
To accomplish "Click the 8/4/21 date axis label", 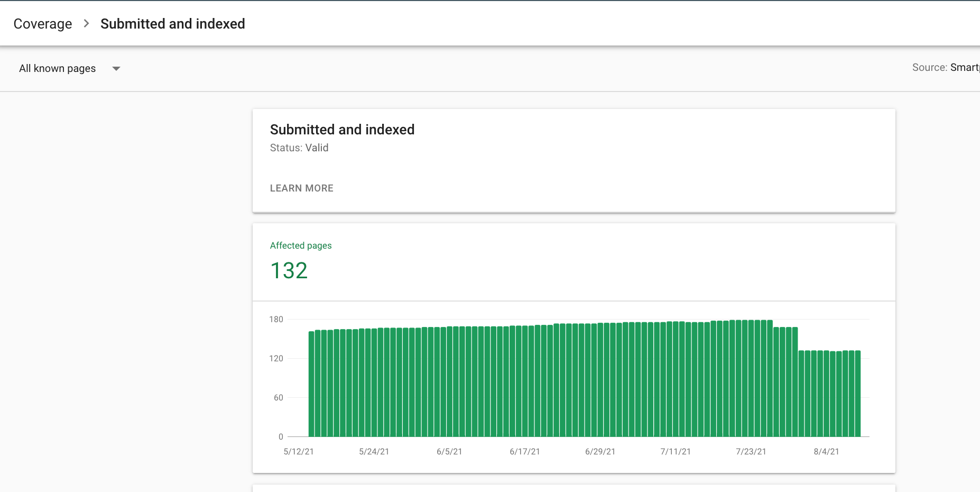I will tap(826, 451).
